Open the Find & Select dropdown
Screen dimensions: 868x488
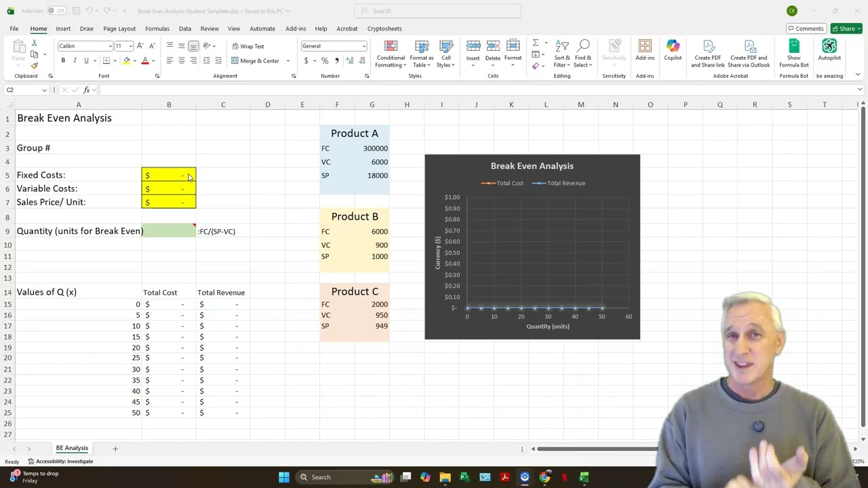[583, 54]
